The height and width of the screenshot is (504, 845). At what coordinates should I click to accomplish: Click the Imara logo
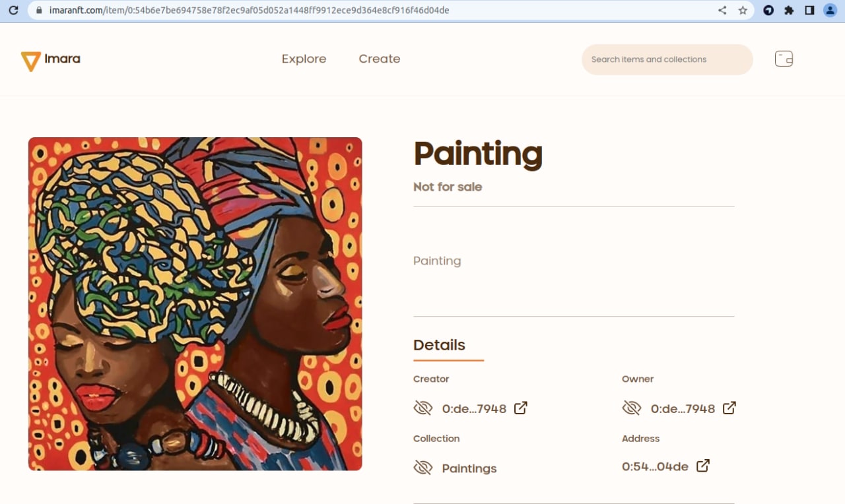point(51,60)
